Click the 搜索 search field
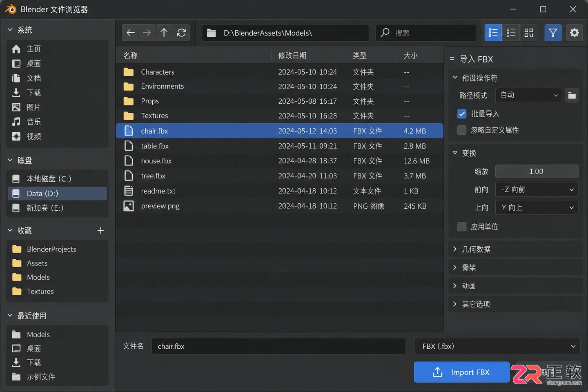Viewport: 588px width, 392px height. [x=426, y=33]
